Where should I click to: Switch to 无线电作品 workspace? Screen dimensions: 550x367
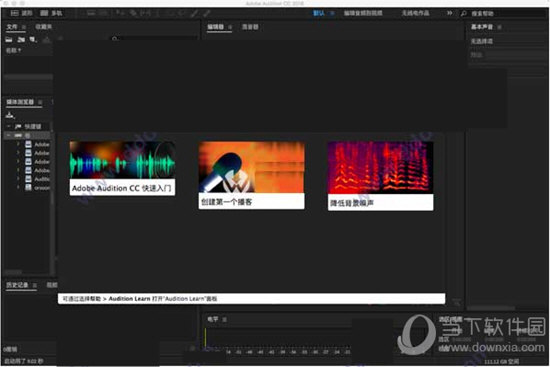(415, 13)
